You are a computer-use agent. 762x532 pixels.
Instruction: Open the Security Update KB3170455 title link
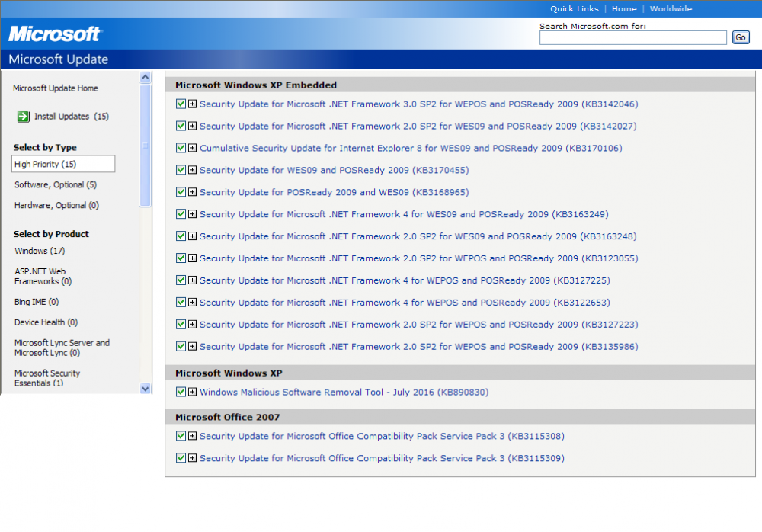point(335,170)
